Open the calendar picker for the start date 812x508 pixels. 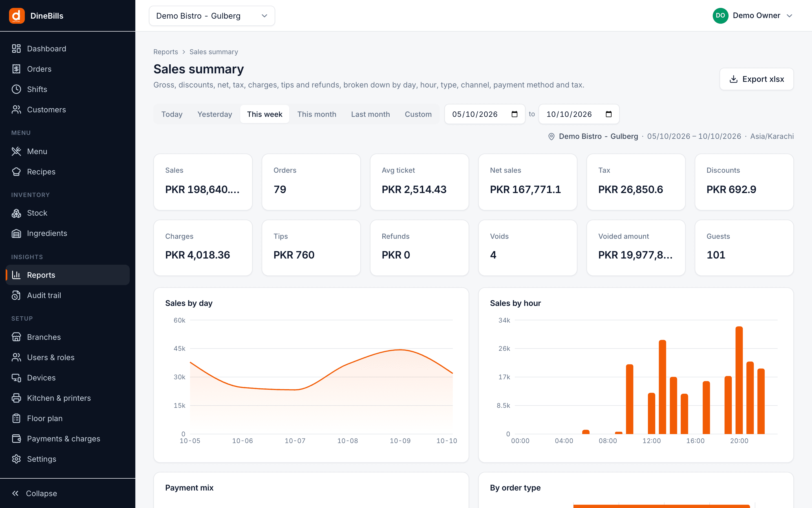point(514,114)
